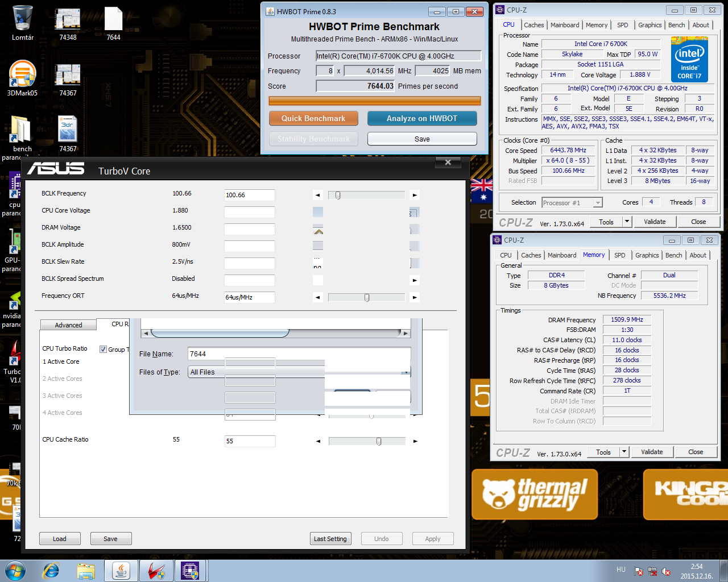Image resolution: width=728 pixels, height=582 pixels.
Task: Select the blank 7644 file icon
Action: [x=113, y=23]
